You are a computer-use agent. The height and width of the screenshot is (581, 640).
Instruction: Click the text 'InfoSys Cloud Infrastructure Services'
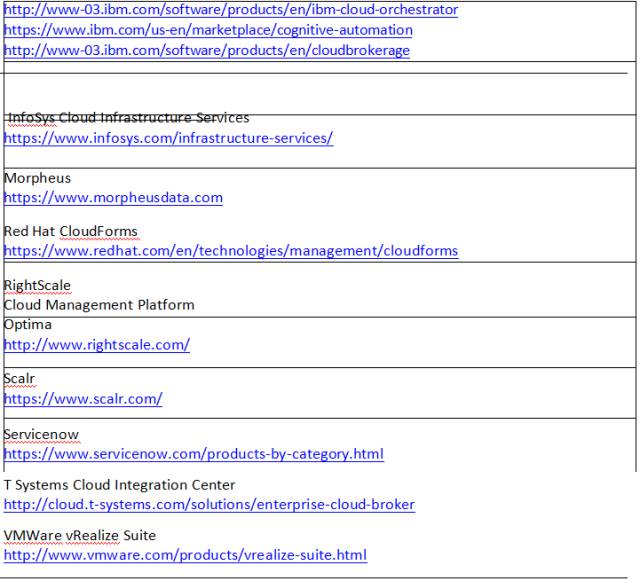coord(129,118)
